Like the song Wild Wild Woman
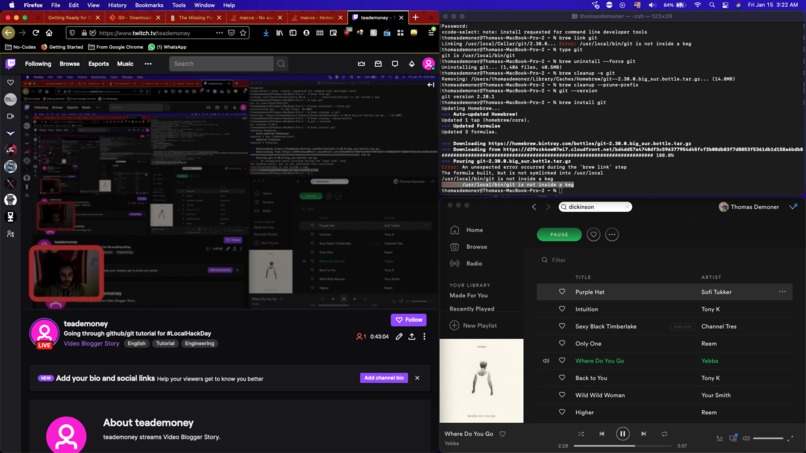Viewport: 806px width, 453px height. tap(562, 395)
